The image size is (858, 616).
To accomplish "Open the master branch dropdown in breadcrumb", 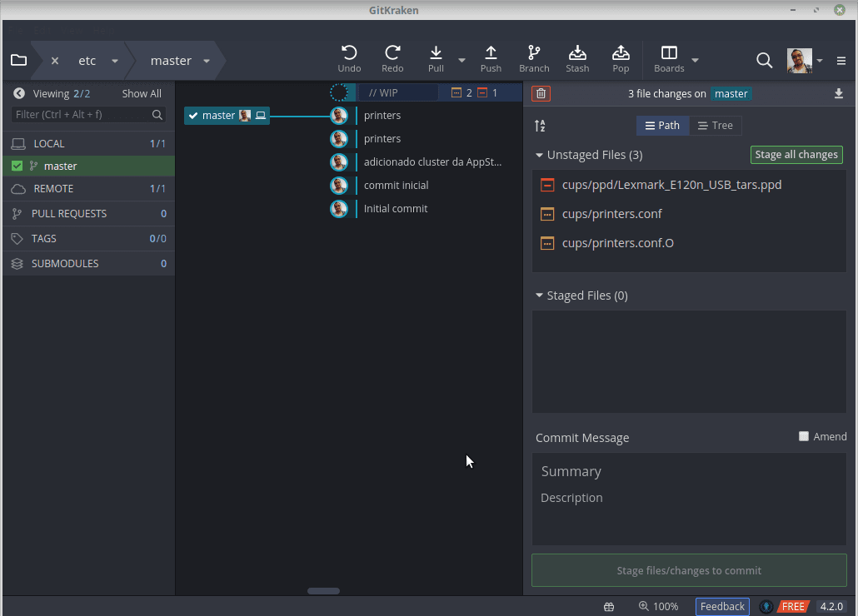I will [207, 61].
